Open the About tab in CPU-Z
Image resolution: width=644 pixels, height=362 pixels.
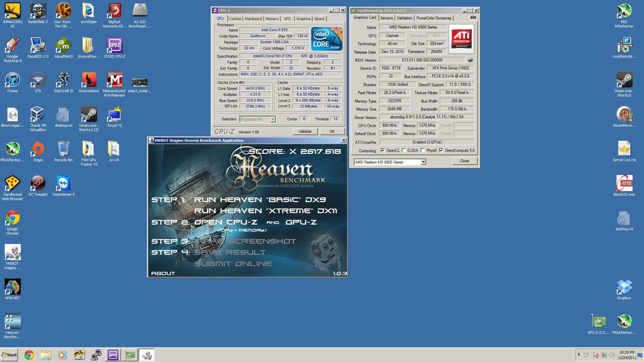319,19
